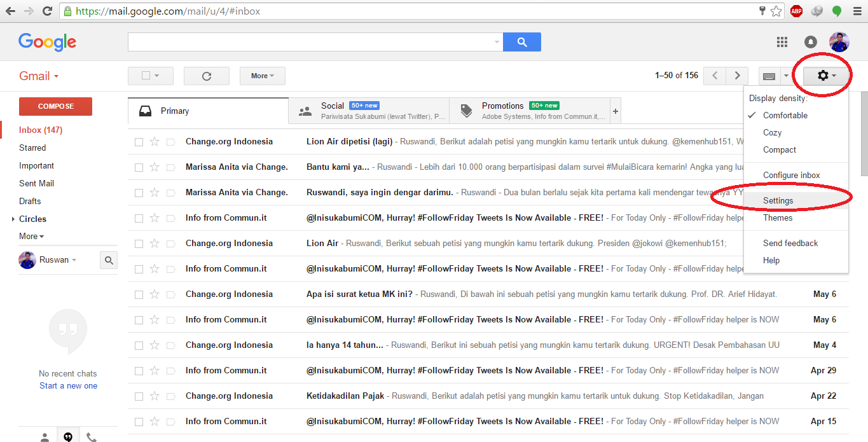Go to newer messages arrow
The width and height of the screenshot is (868, 442).
715,76
